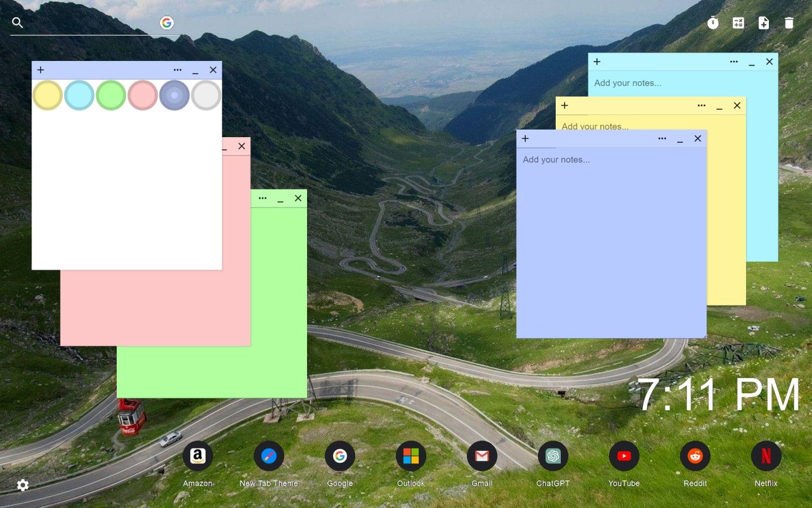Open blue note's three-dot options menu

click(662, 138)
